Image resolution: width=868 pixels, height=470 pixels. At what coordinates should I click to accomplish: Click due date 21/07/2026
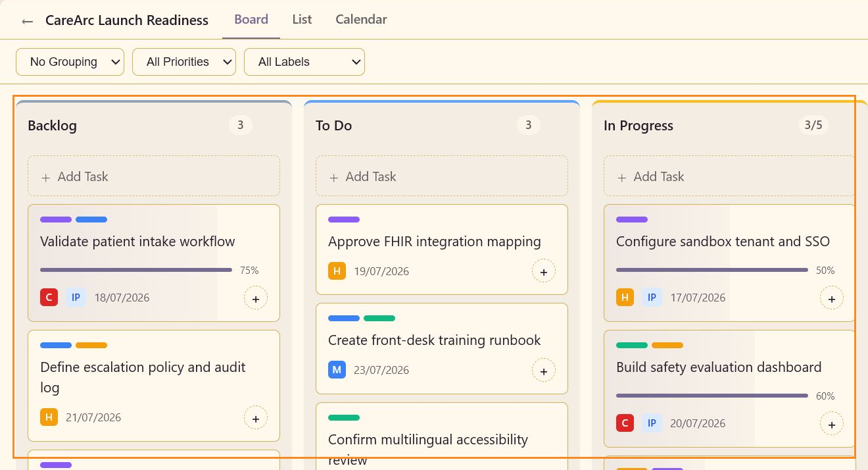[93, 417]
